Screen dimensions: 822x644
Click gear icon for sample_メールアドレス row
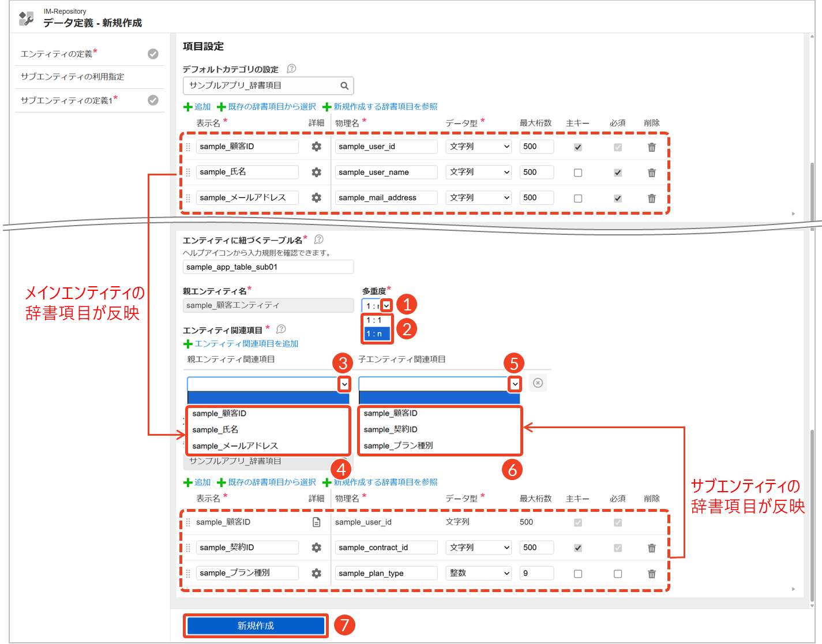pos(316,197)
